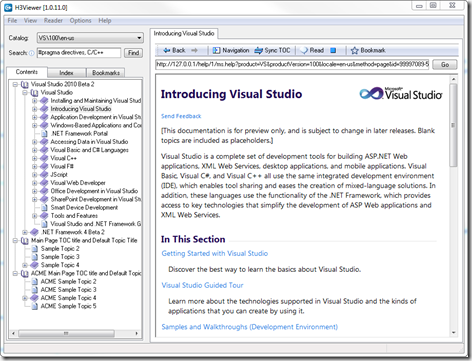Collapse the Visual Studio tree node
Image resolution: width=472 pixels, height=361 pixels.
coord(25,93)
